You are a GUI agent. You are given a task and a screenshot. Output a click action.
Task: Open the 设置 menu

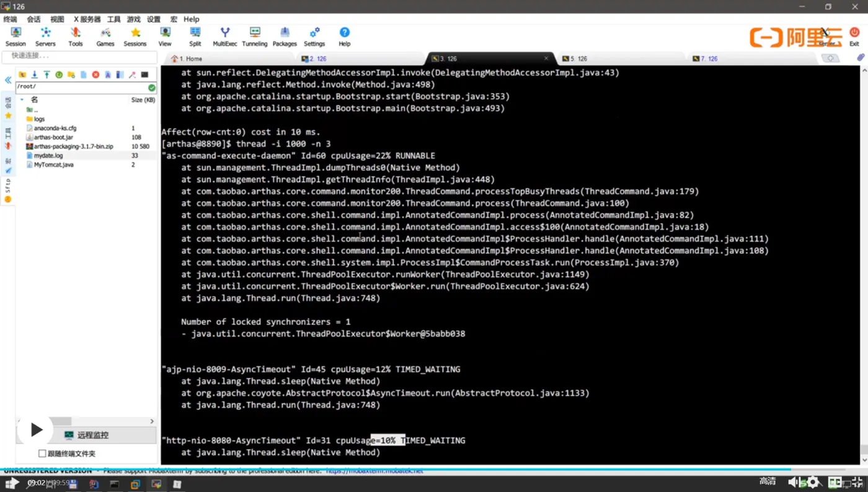(154, 19)
